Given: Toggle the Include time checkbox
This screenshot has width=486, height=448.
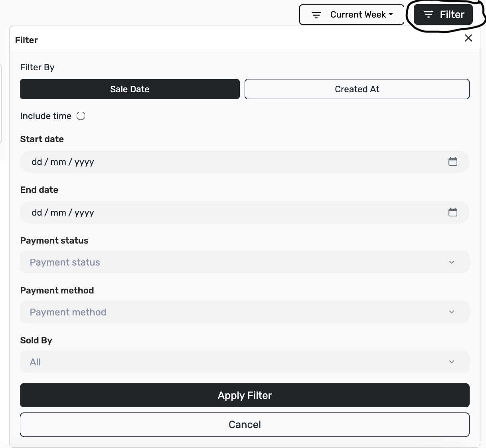Looking at the screenshot, I should pos(81,116).
